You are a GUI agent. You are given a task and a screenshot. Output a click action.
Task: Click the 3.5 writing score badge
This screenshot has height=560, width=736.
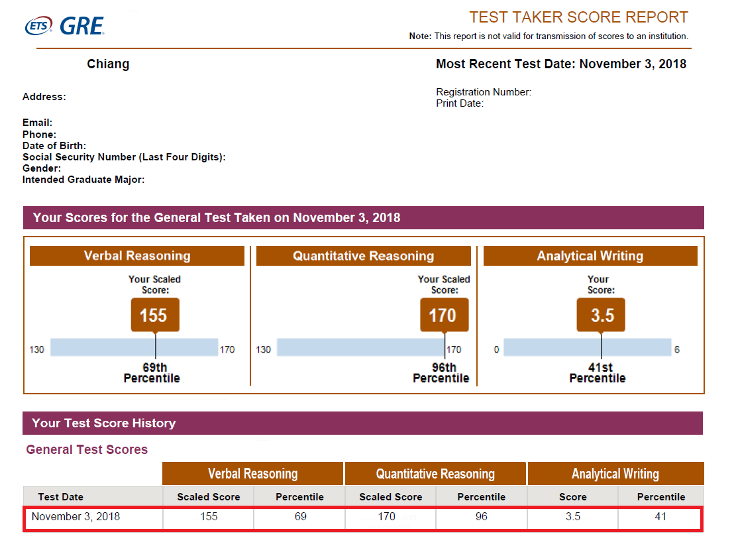(x=601, y=315)
